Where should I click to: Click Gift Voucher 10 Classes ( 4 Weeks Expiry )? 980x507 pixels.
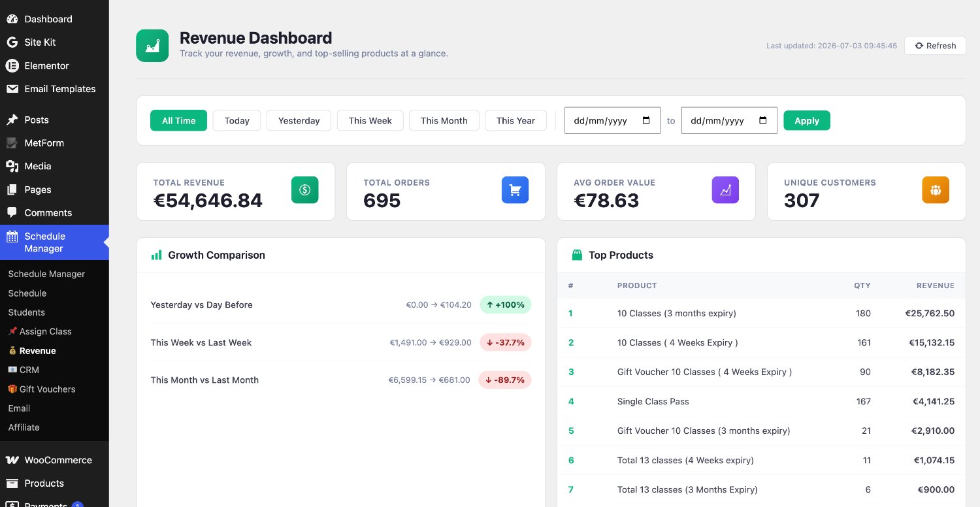click(761, 372)
